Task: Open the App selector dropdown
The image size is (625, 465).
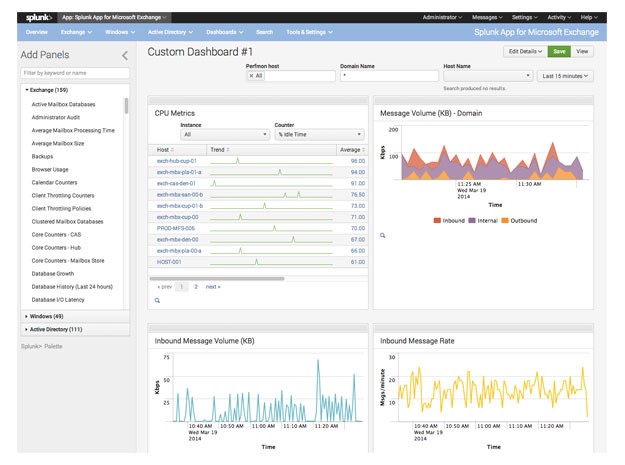Action: tap(114, 17)
